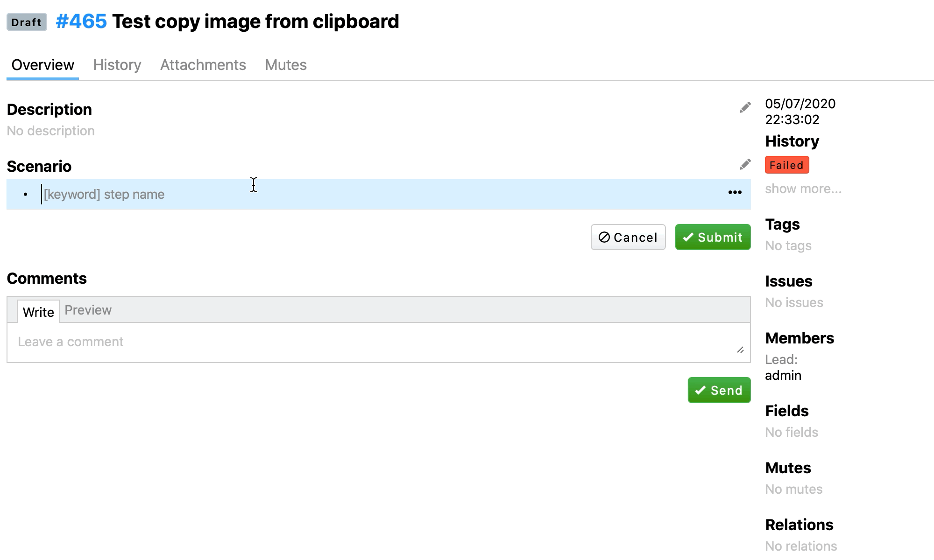Click the step bullet point marker
Image resolution: width=934 pixels, height=560 pixels.
25,194
